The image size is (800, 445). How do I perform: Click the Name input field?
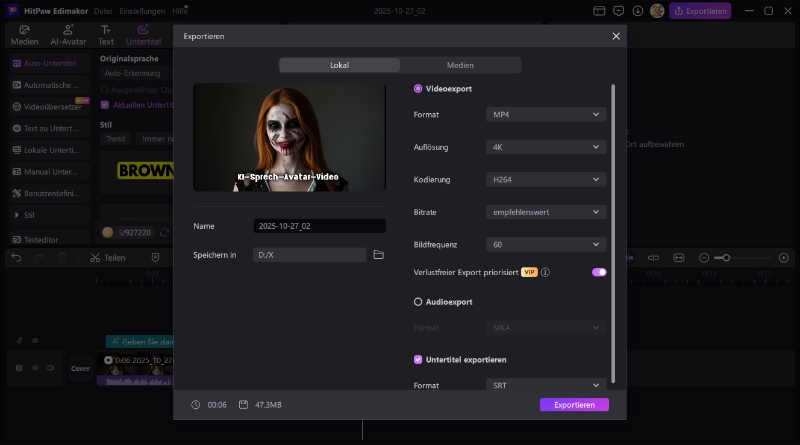319,226
